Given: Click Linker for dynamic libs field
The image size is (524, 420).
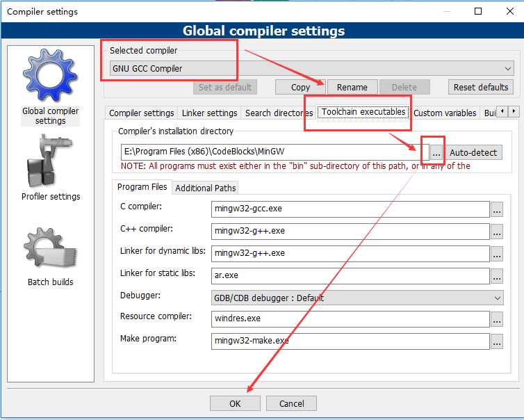Looking at the screenshot, I should point(350,254).
